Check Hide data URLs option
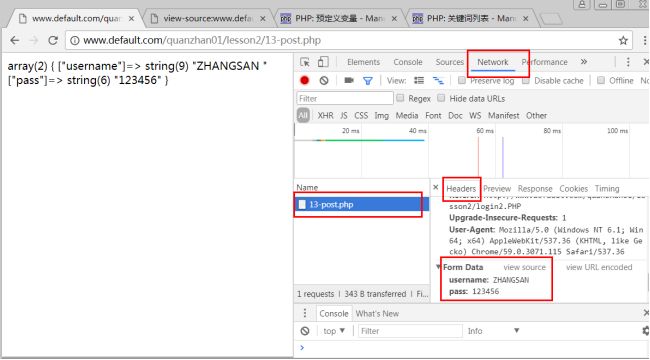Viewport: 650px width, 360px height. 441,98
